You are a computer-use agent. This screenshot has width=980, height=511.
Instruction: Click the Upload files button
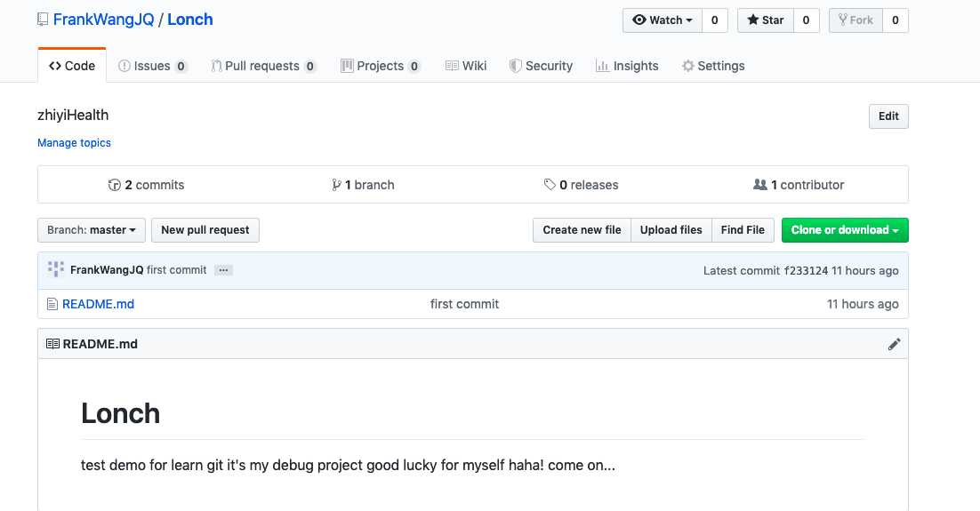tap(671, 230)
